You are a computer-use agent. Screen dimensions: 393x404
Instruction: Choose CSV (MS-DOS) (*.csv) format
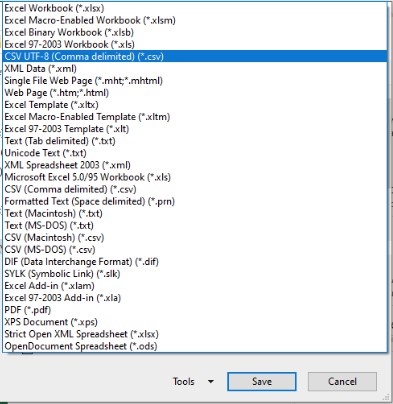click(x=195, y=249)
